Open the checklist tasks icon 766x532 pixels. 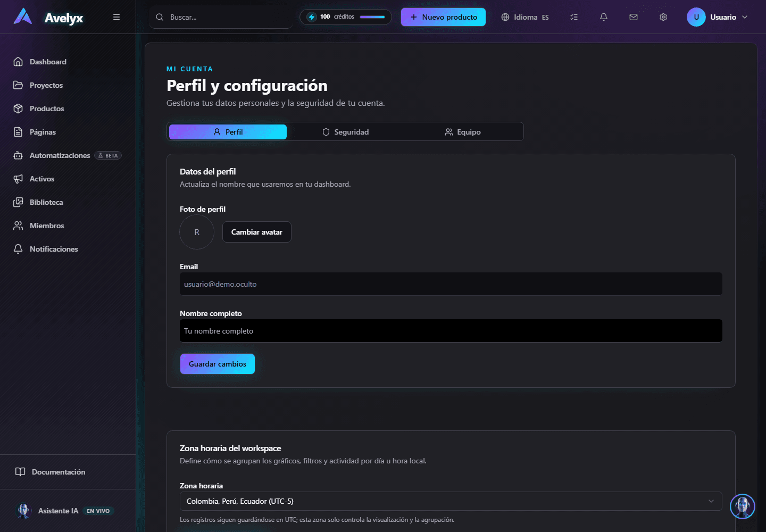pos(574,17)
